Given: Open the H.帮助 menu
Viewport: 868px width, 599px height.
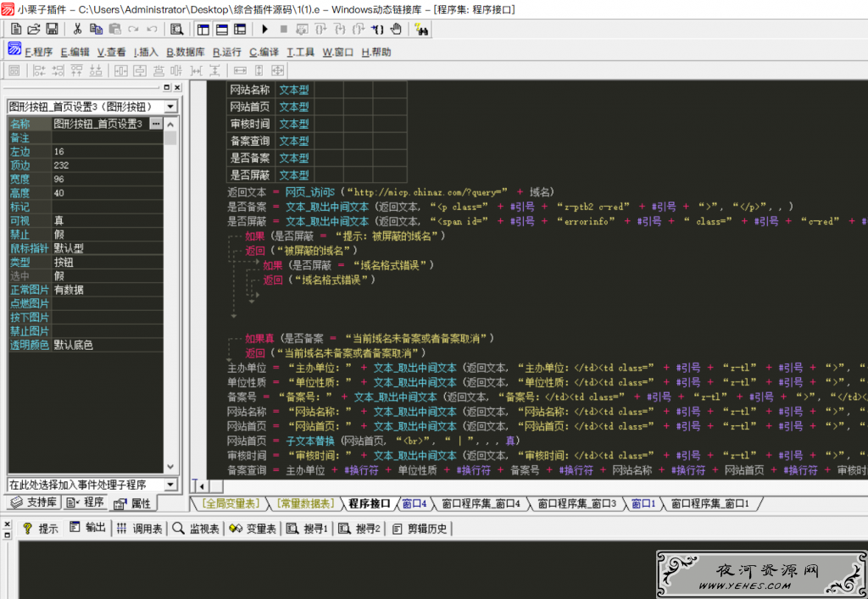Looking at the screenshot, I should (x=376, y=52).
